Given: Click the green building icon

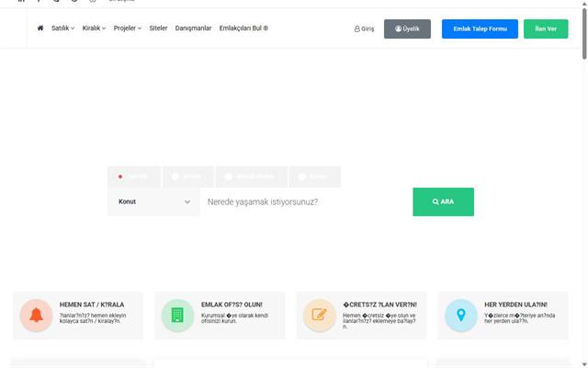Looking at the screenshot, I should 177,316.
